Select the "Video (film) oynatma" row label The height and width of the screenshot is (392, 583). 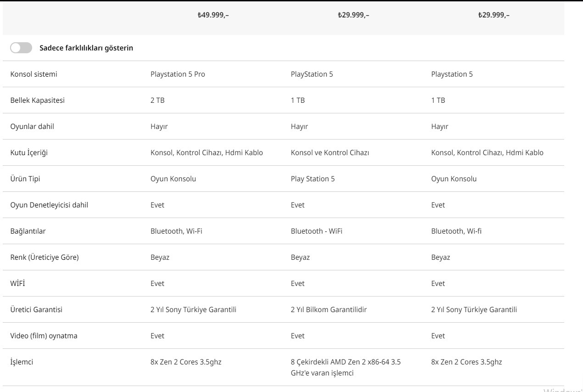(44, 336)
